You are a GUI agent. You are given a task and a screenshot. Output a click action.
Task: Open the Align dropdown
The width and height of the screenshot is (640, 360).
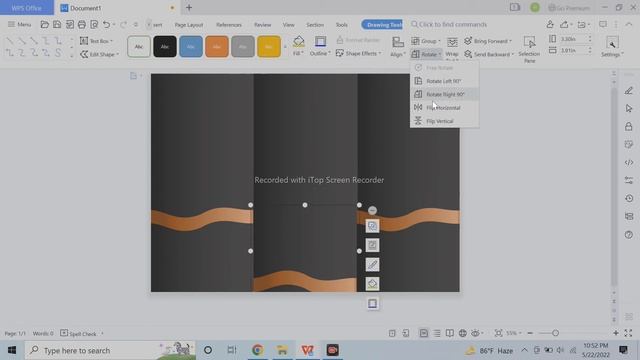click(x=398, y=46)
